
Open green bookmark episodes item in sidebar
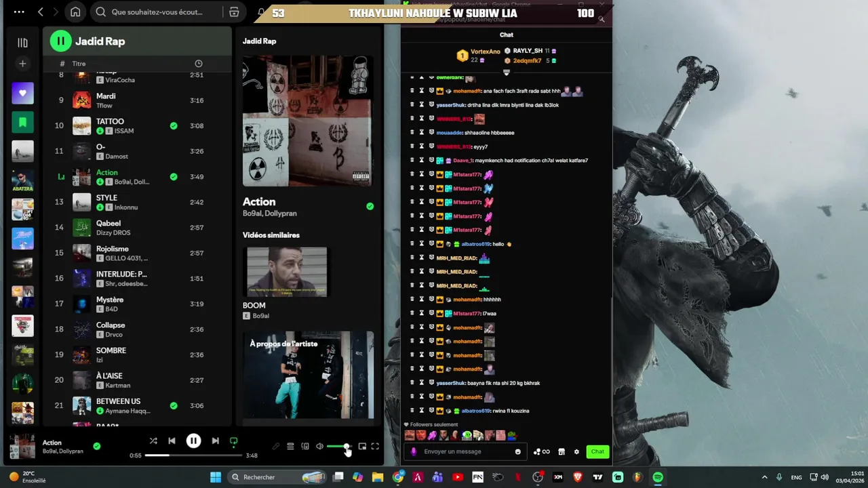[22, 123]
